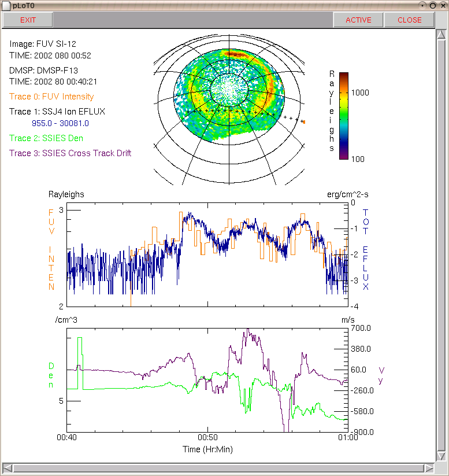Click the window menu icon in title bar
The width and height of the screenshot is (449, 476).
point(6,5)
